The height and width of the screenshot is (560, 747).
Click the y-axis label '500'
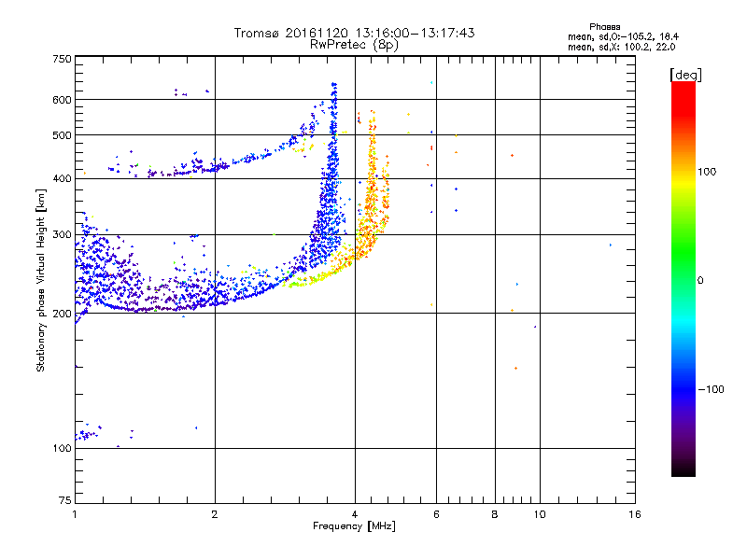point(62,135)
